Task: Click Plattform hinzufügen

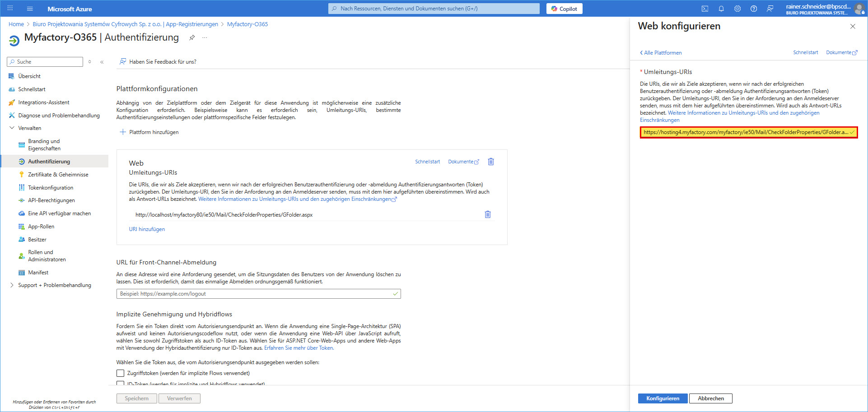Action: point(149,132)
